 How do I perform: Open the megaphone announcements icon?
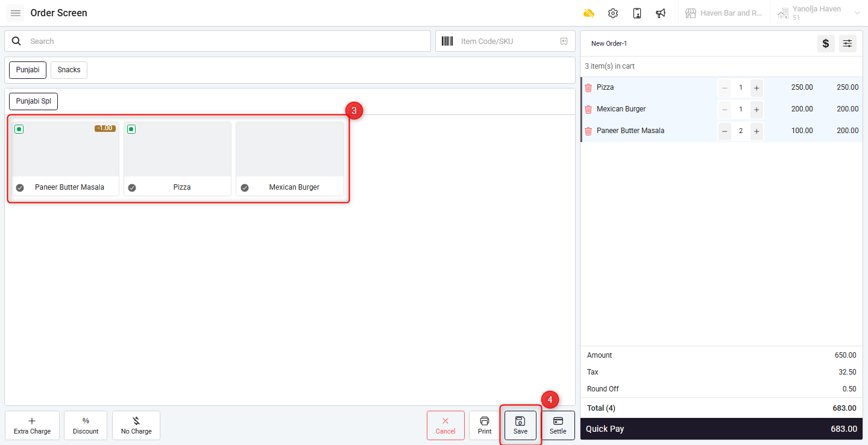[661, 13]
